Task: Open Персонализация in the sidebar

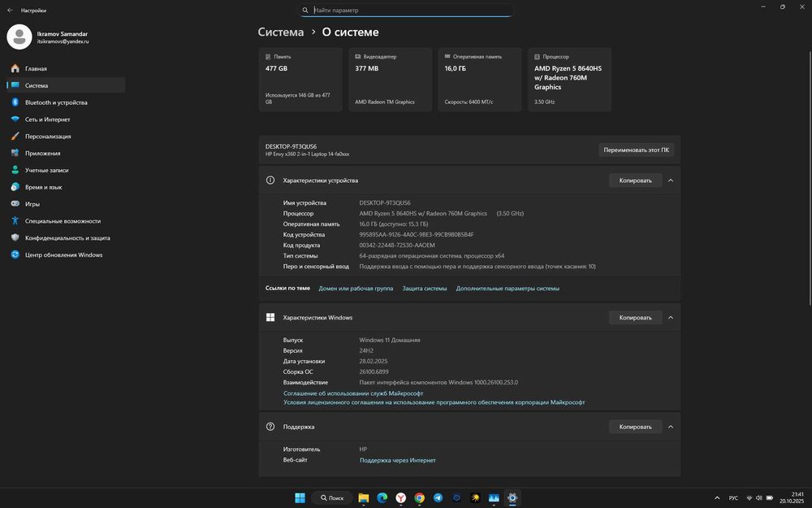Action: (x=47, y=137)
